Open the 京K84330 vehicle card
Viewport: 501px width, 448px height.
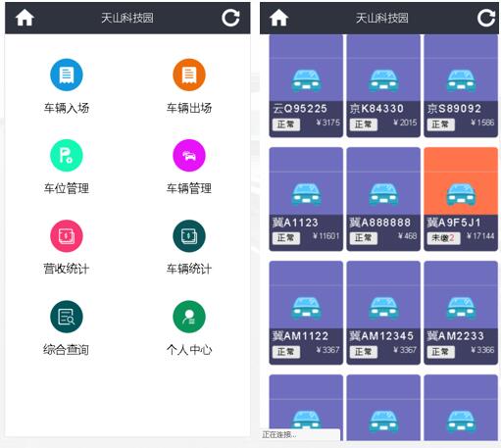pos(383,86)
